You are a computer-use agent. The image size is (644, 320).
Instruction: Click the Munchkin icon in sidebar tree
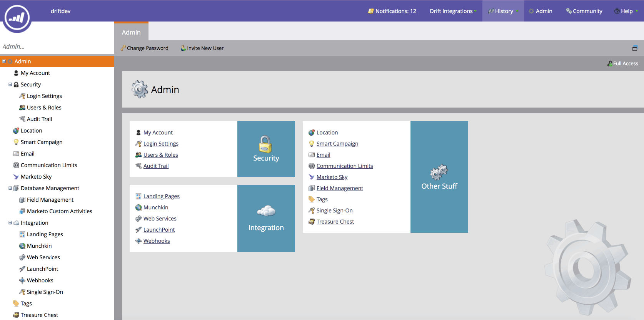coord(22,246)
